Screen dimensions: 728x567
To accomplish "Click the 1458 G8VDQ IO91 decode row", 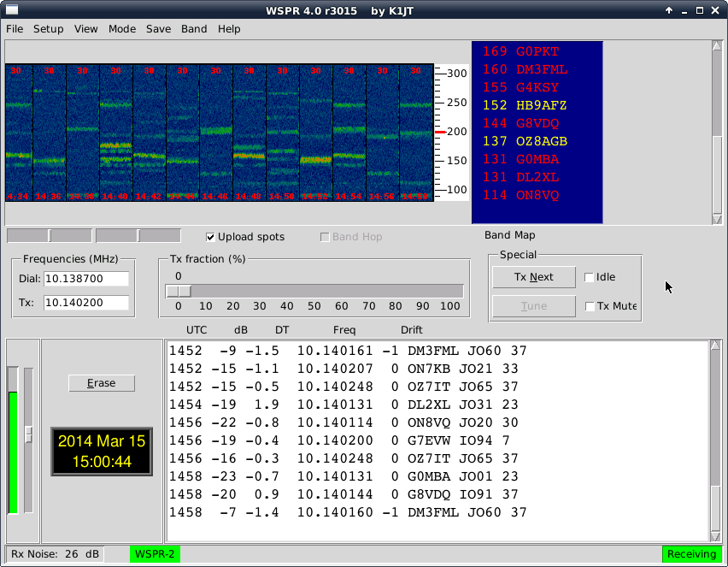I will [x=343, y=494].
